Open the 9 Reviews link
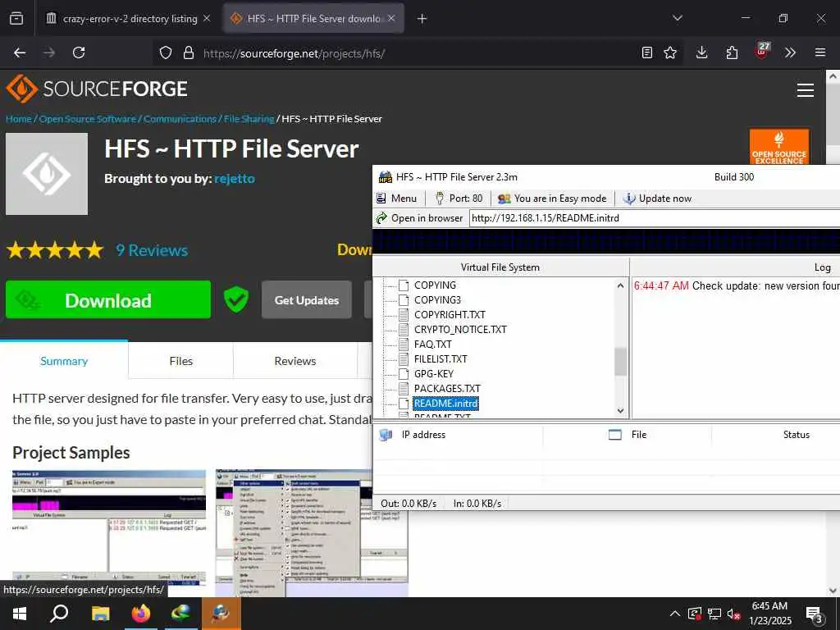Viewport: 840px width, 630px height. coord(152,250)
